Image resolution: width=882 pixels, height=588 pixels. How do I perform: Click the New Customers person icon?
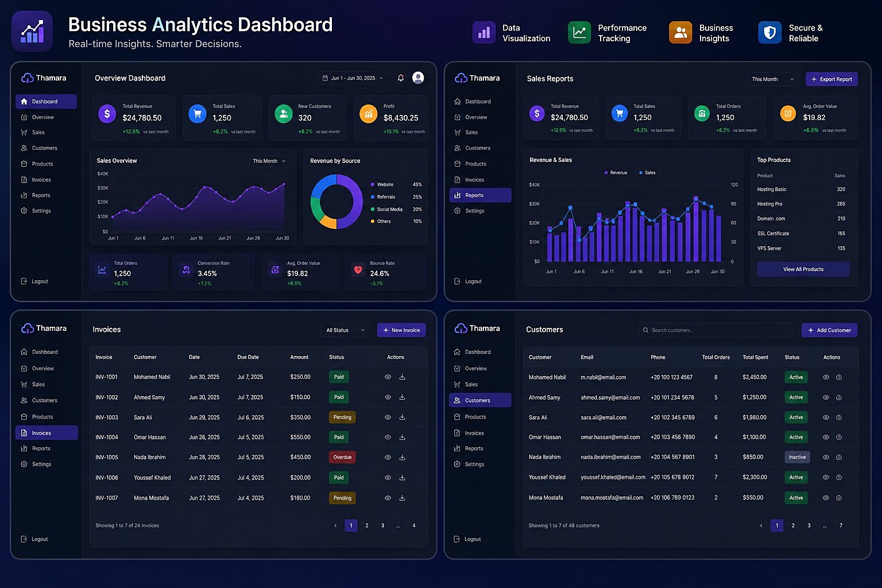click(284, 114)
